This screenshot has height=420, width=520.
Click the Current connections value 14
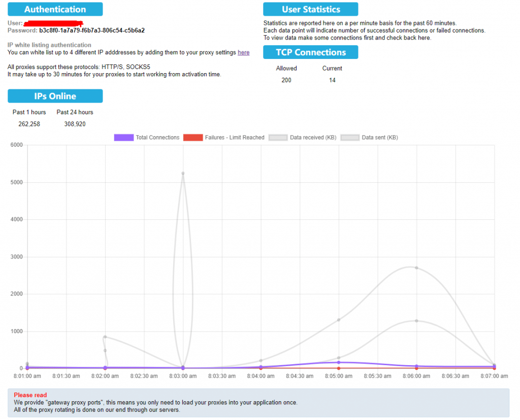(x=332, y=80)
